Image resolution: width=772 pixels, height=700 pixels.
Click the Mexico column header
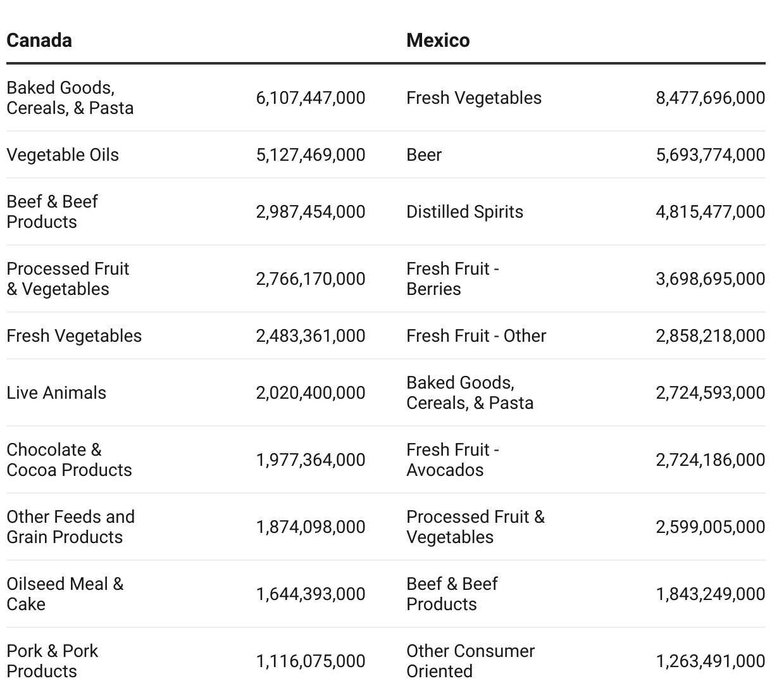pos(438,41)
